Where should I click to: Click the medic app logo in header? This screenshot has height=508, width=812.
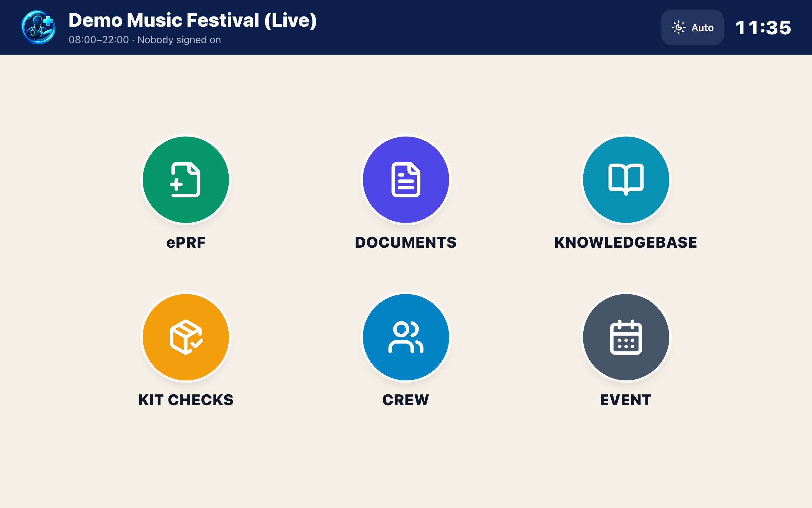(x=38, y=27)
